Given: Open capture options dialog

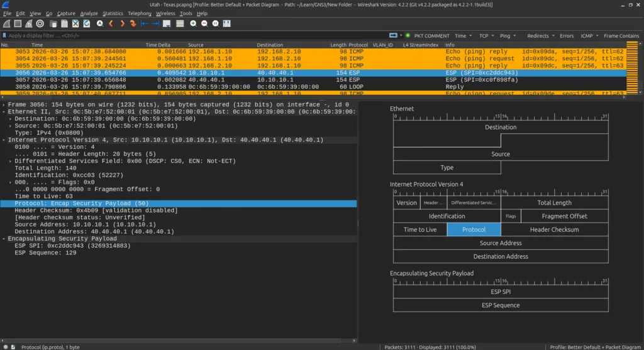Looking at the screenshot, I should coord(40,24).
